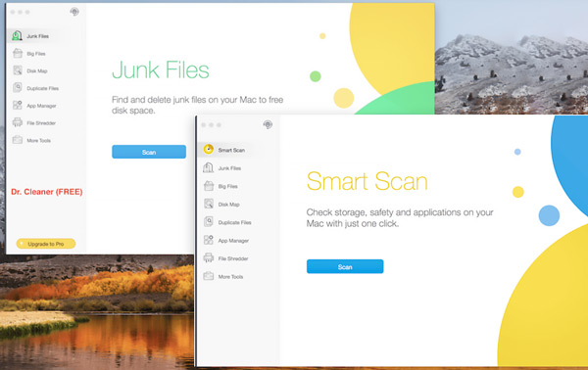Click Smart Scan icon in the front window
Image resolution: width=588 pixels, height=370 pixels.
(209, 150)
